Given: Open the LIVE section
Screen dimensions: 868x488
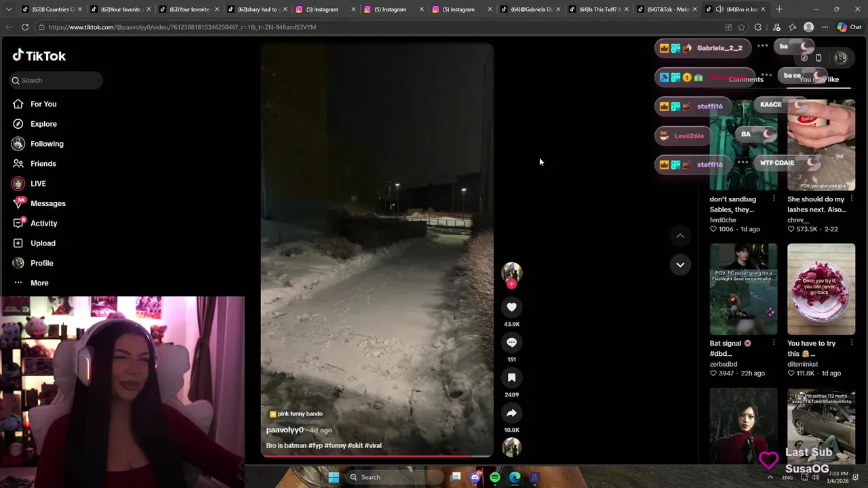Looking at the screenshot, I should [38, 184].
